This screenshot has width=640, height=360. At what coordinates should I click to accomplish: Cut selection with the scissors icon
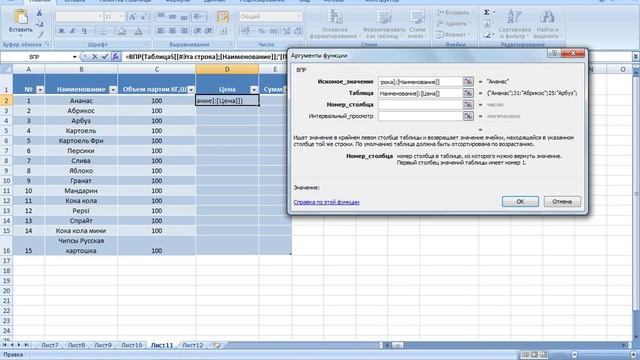(40, 13)
